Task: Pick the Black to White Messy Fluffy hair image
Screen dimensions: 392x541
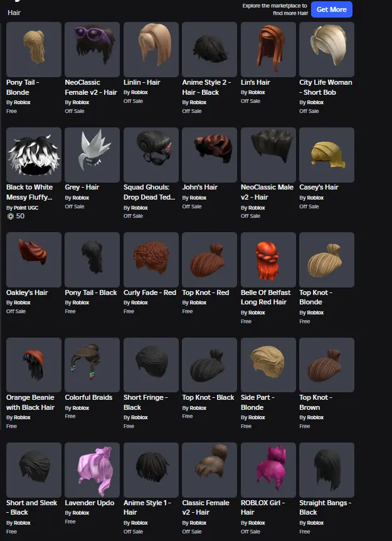Action: tap(34, 155)
